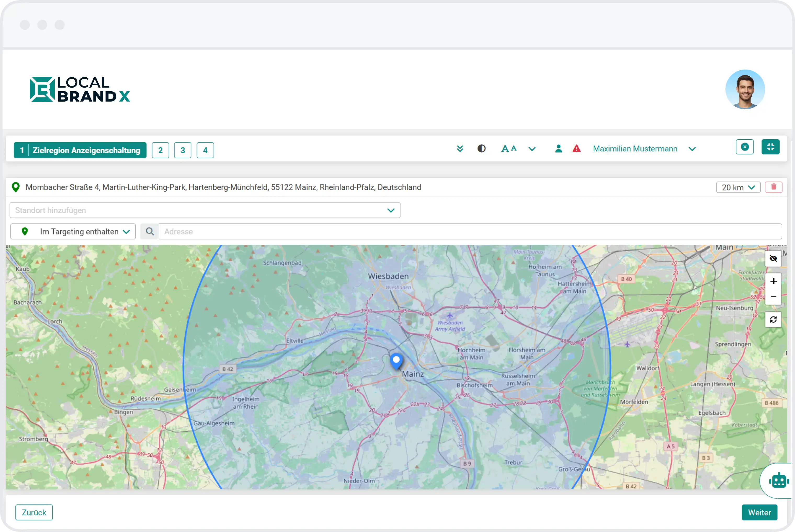Delete the Mombacher Straße location with trash icon
Screen dimensions: 795x532
[773, 187]
